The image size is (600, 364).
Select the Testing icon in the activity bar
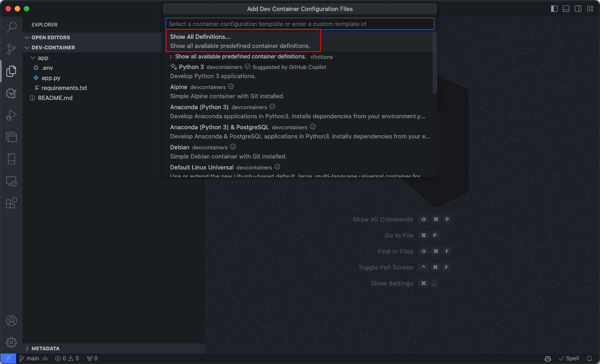coord(11,93)
